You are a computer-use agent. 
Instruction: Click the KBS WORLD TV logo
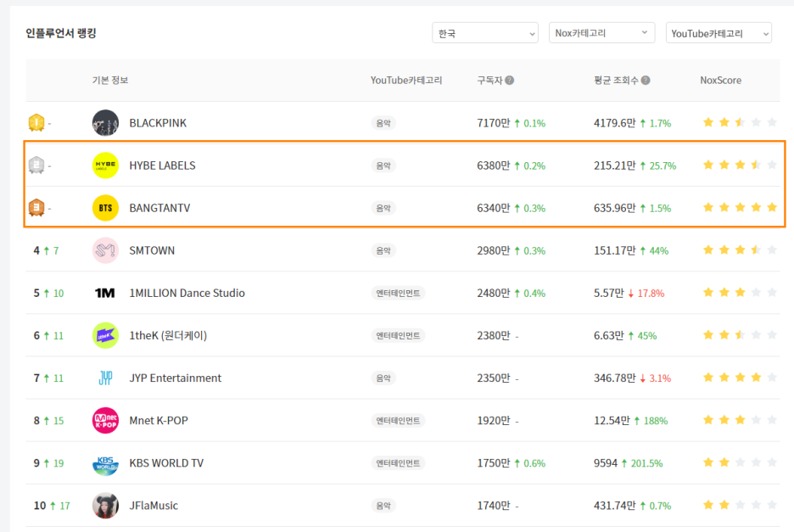point(105,463)
